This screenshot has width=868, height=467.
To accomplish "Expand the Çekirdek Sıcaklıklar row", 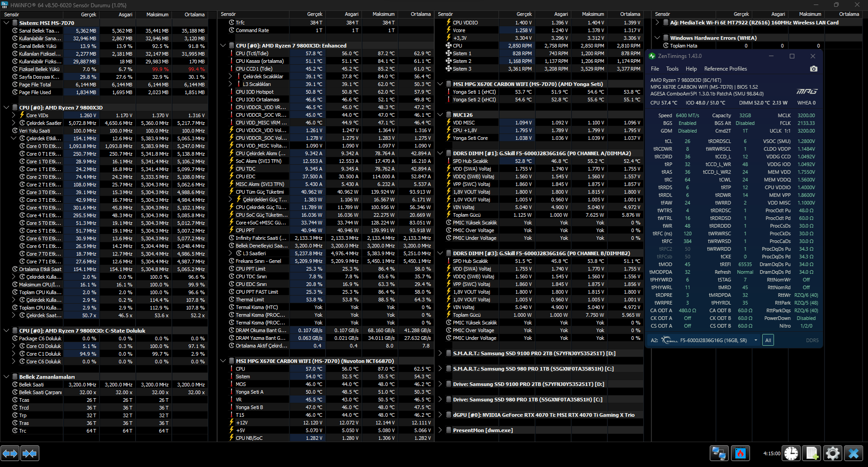I will point(230,76).
